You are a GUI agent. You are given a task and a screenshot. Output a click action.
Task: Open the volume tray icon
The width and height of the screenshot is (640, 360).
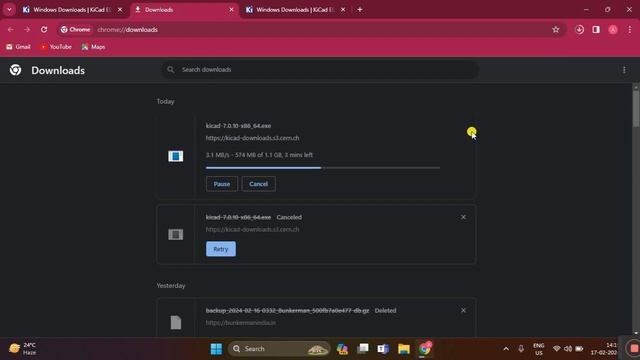(x=568, y=349)
